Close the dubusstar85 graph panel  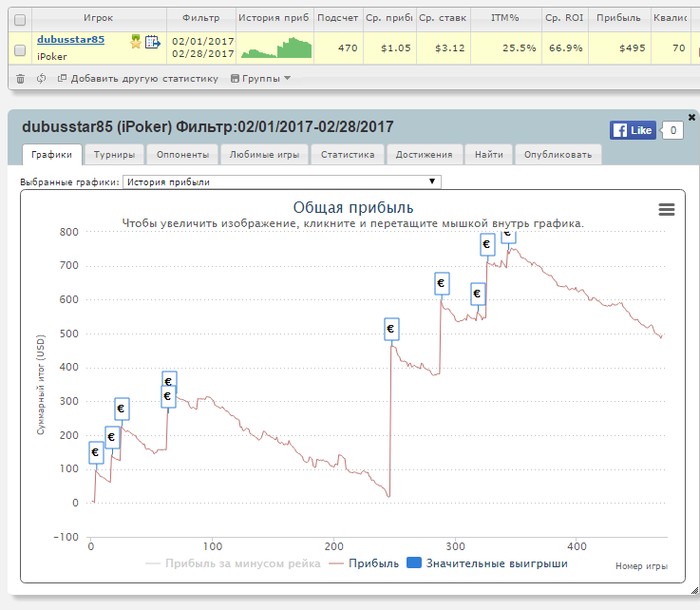(692, 117)
